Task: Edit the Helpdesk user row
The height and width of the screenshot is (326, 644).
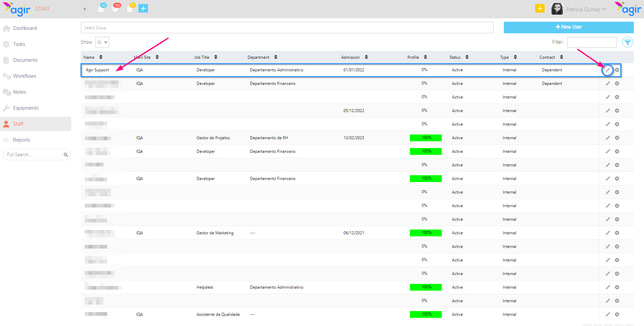Action: (x=608, y=287)
